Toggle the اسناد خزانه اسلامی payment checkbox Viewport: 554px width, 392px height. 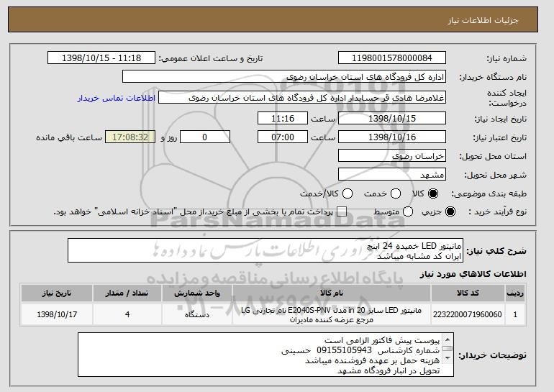[342, 212]
